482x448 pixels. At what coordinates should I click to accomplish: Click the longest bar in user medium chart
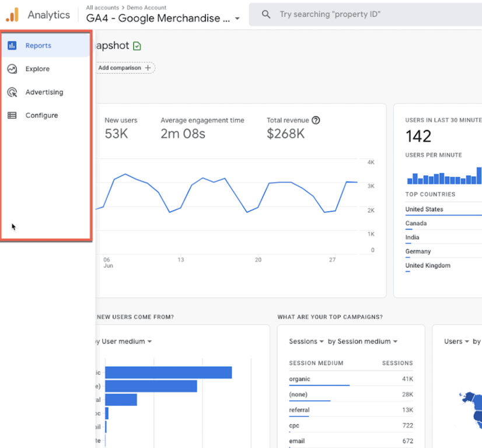pos(169,372)
